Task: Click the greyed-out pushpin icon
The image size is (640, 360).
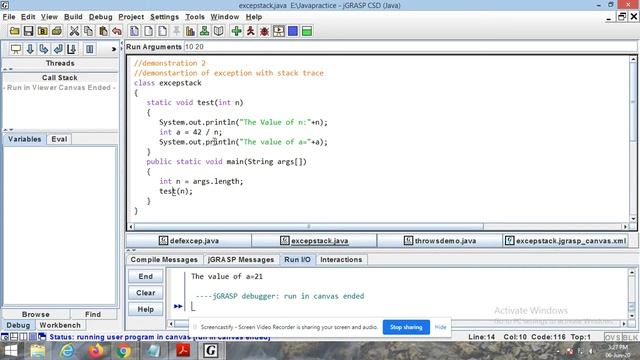Action: pos(176,31)
